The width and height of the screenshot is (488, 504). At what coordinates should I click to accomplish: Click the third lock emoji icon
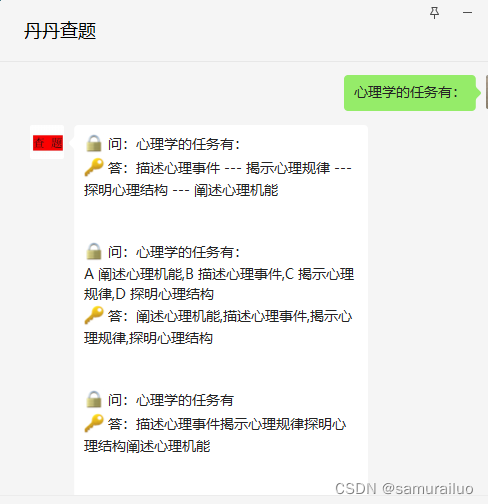point(94,399)
